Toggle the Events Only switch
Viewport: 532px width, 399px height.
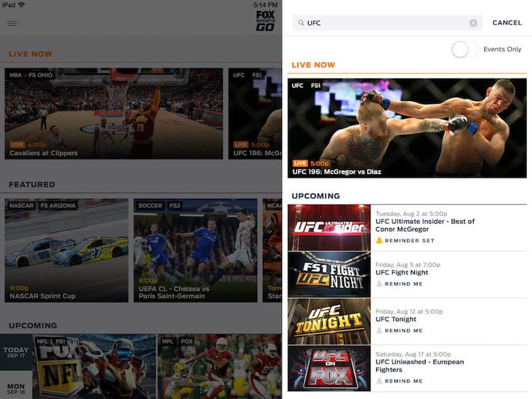click(464, 49)
